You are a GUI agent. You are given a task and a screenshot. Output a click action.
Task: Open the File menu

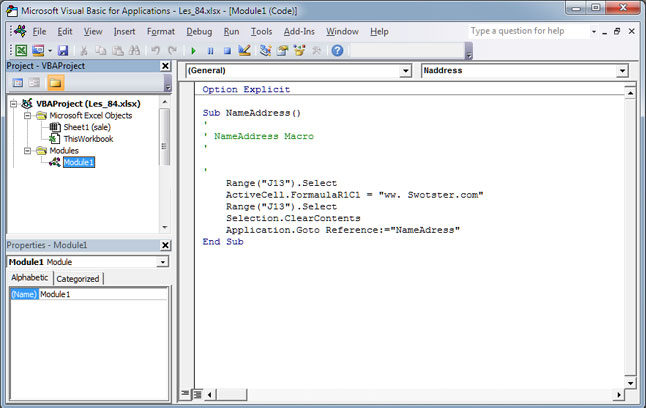[x=39, y=32]
